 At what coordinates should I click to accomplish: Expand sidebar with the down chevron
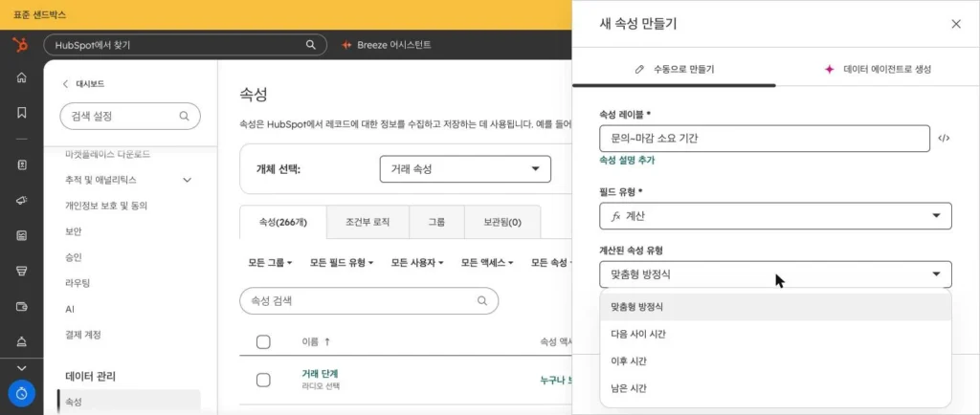point(21,368)
